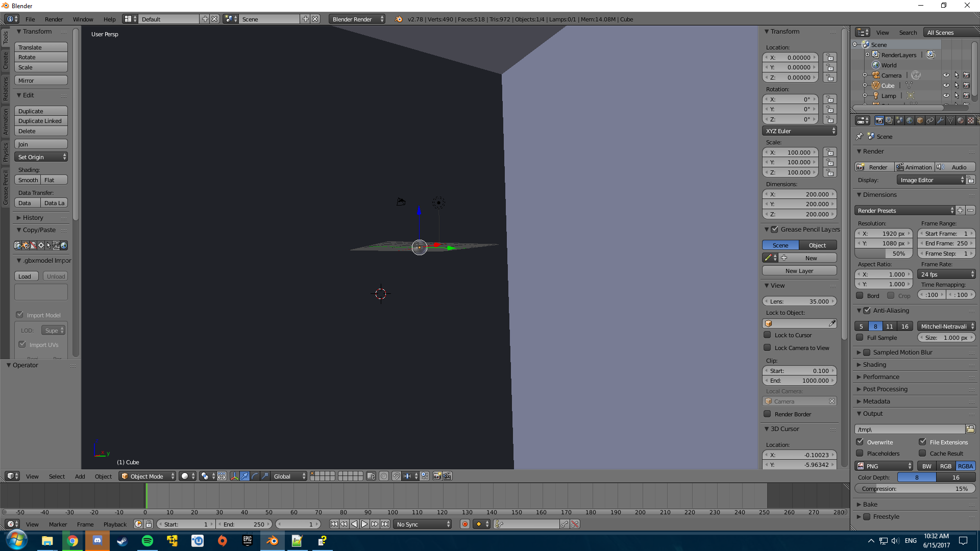The width and height of the screenshot is (980, 551).
Task: Open the Object Mode dropdown
Action: (147, 476)
